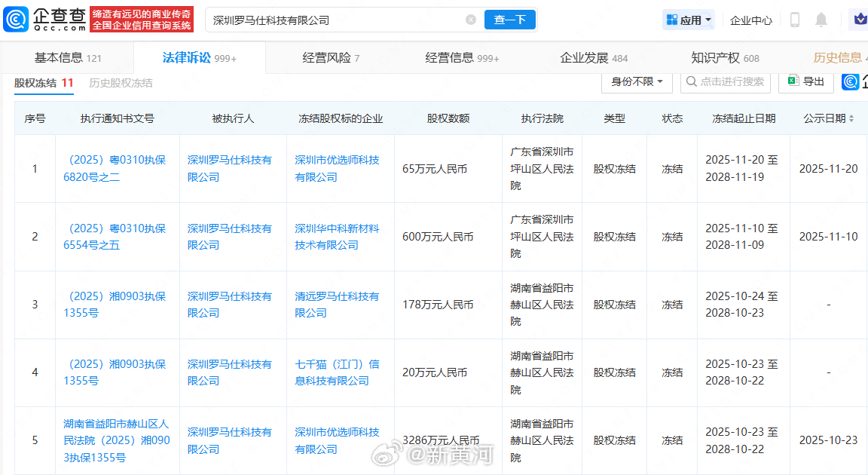Open case (2025)粤0310执保6554号之五

click(115, 237)
